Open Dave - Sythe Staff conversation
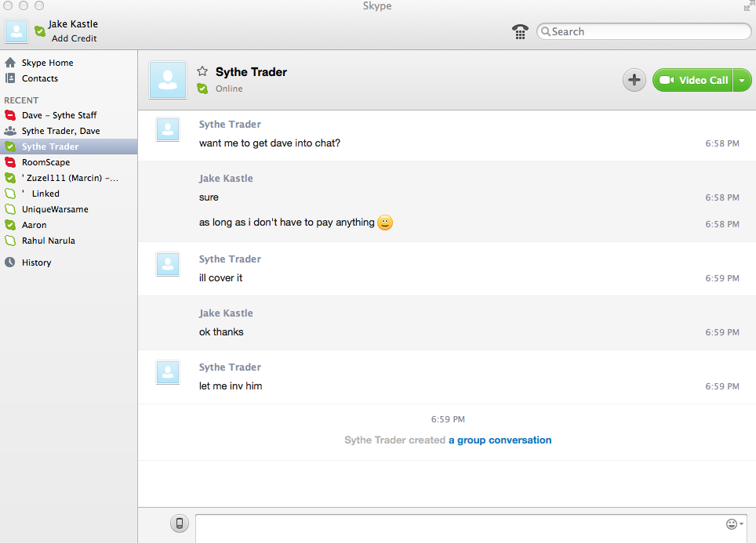 point(68,115)
